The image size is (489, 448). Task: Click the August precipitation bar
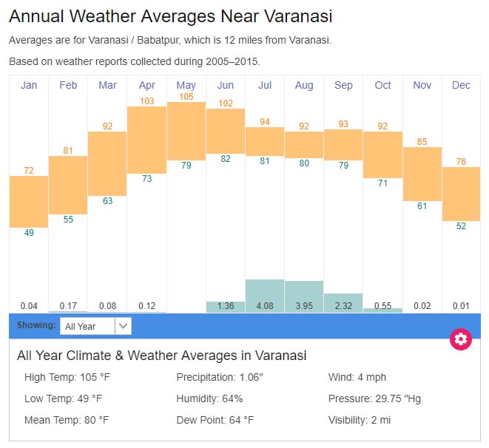pyautogui.click(x=304, y=296)
